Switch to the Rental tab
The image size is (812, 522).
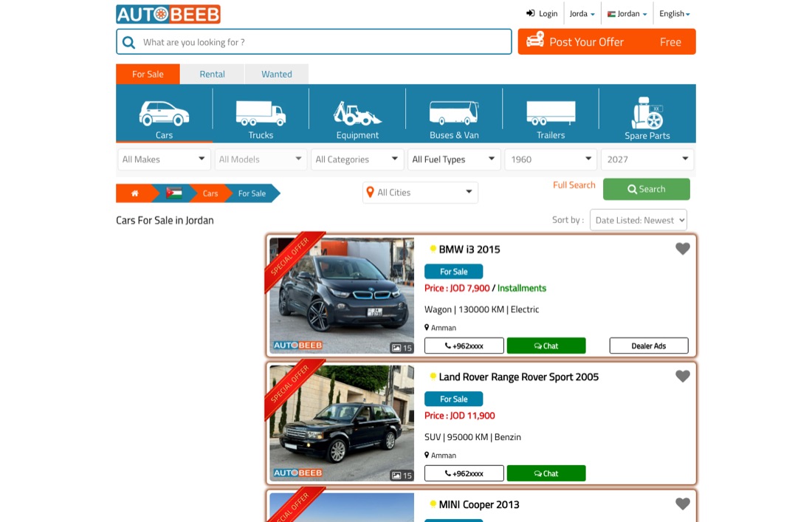coord(213,74)
